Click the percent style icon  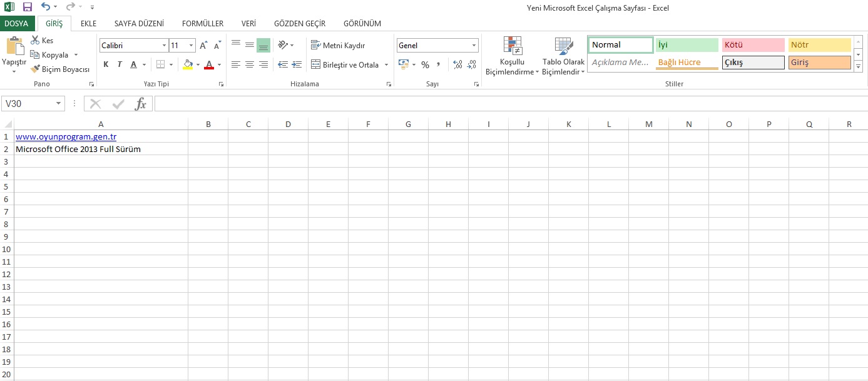(x=425, y=65)
